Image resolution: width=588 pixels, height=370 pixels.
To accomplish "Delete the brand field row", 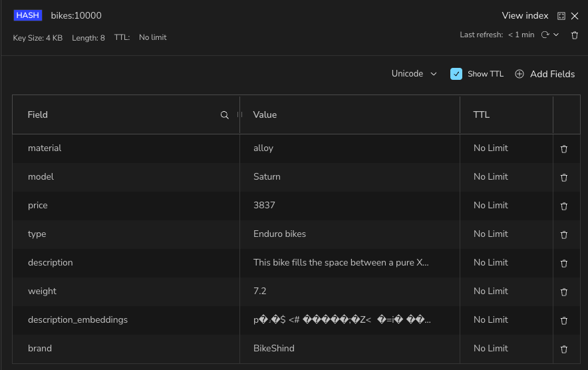I will pyautogui.click(x=563, y=349).
